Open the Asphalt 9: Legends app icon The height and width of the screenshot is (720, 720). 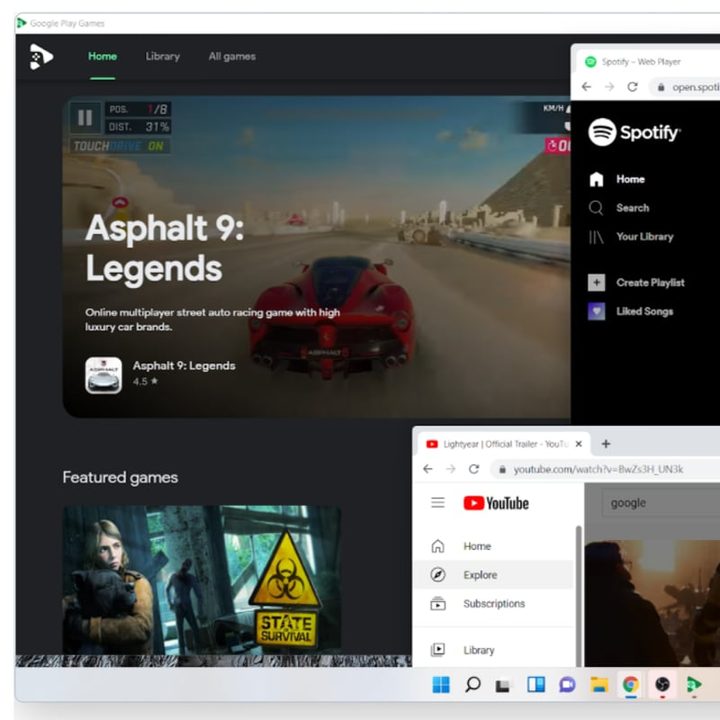[104, 375]
